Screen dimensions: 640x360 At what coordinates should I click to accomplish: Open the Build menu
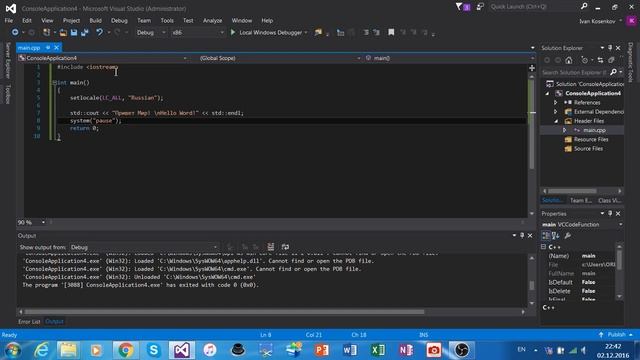point(96,20)
